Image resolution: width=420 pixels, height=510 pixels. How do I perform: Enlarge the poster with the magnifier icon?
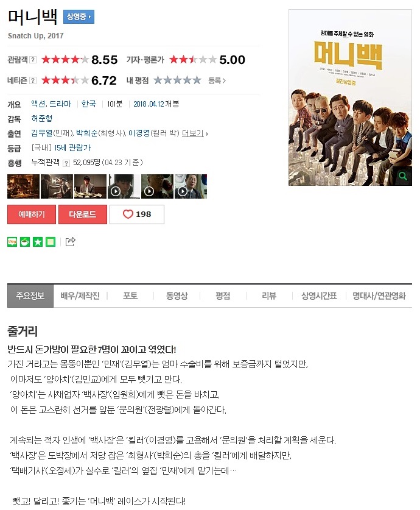[x=403, y=176]
